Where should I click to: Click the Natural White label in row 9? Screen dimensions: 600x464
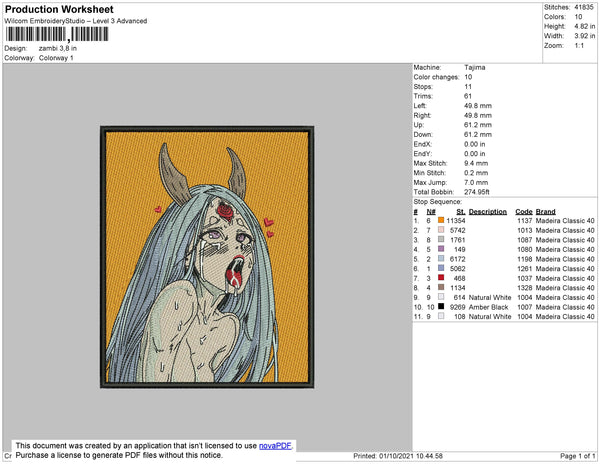(x=490, y=297)
